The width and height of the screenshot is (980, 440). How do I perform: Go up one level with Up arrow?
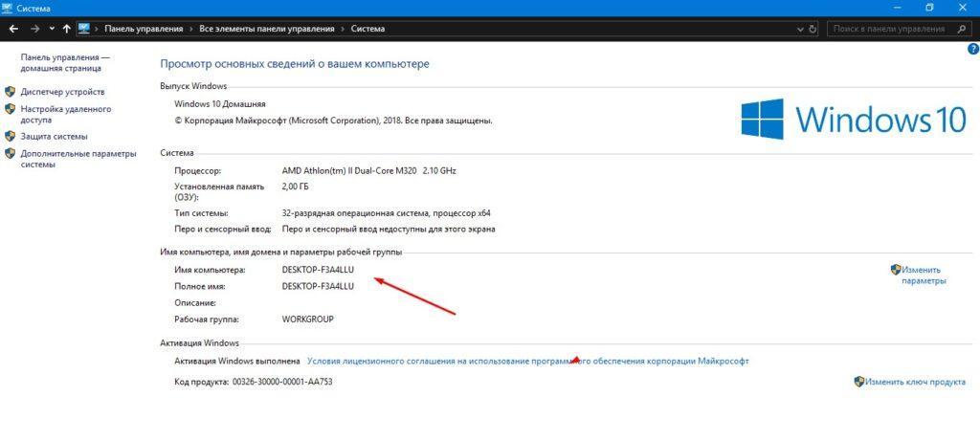click(x=66, y=29)
